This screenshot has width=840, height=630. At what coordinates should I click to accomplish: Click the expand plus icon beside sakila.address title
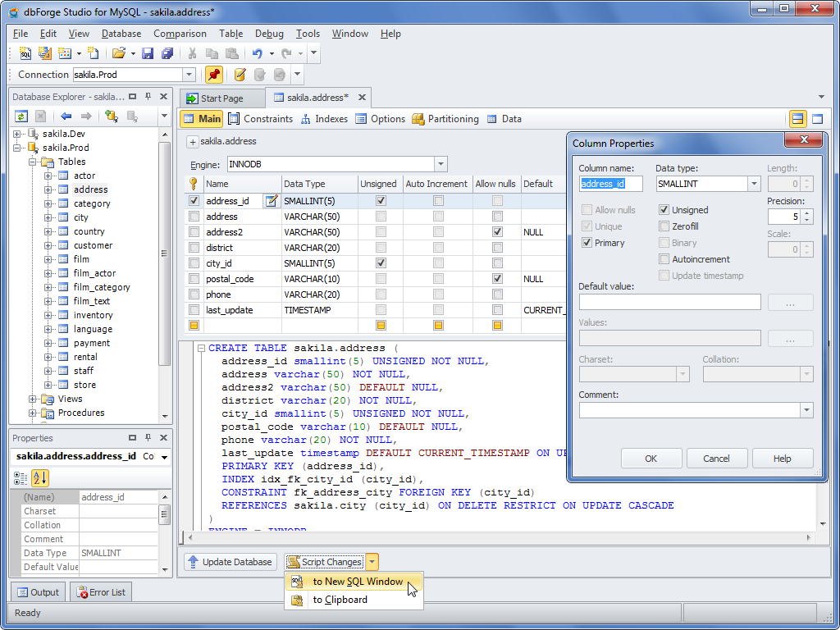(x=192, y=142)
